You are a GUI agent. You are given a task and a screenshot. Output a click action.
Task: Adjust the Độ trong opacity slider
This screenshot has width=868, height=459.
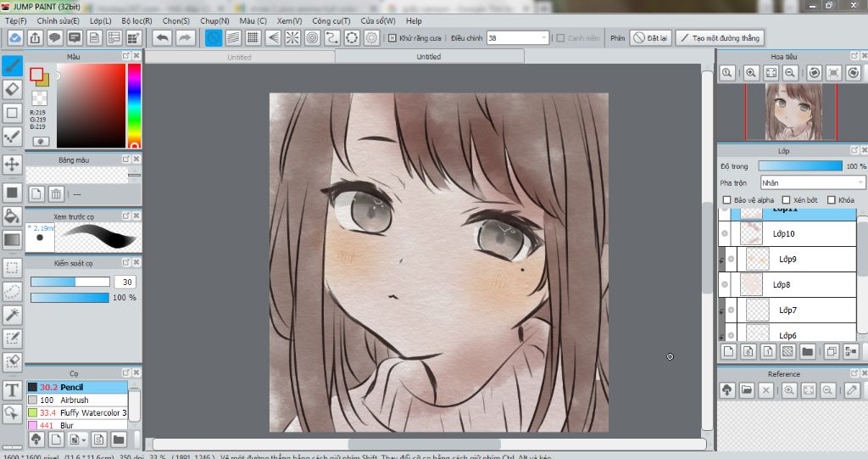click(800, 166)
